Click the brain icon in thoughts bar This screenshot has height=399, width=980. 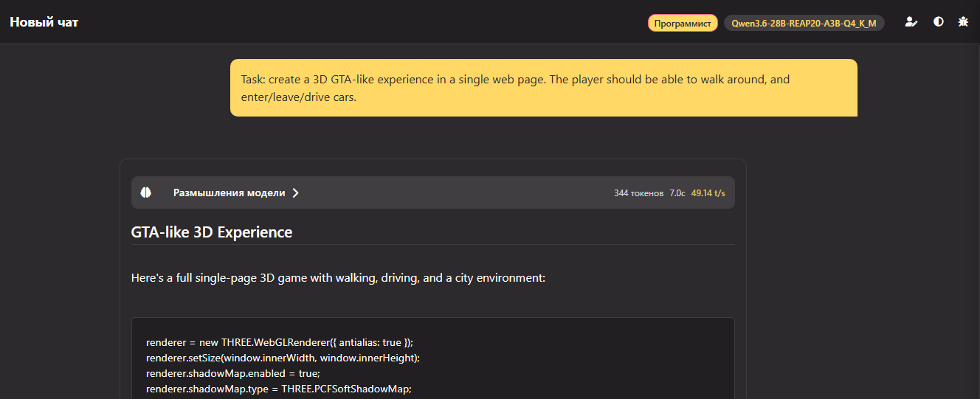[x=146, y=192]
